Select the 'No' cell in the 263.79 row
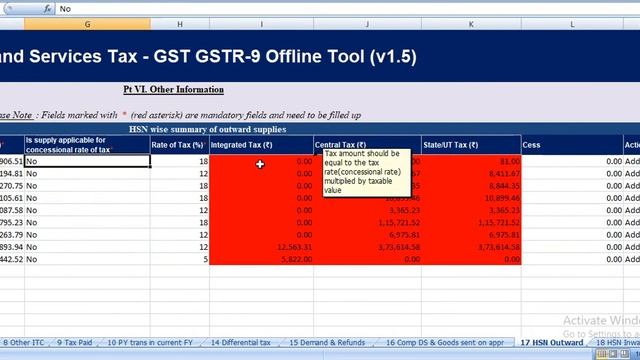Screen dimensions: 640x360 (x=87, y=235)
